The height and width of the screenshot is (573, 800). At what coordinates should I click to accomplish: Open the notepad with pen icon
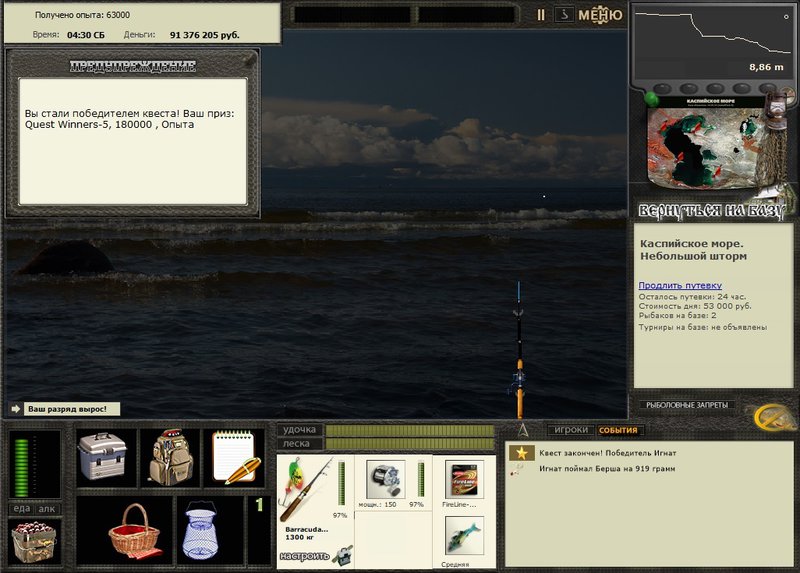coord(235,457)
